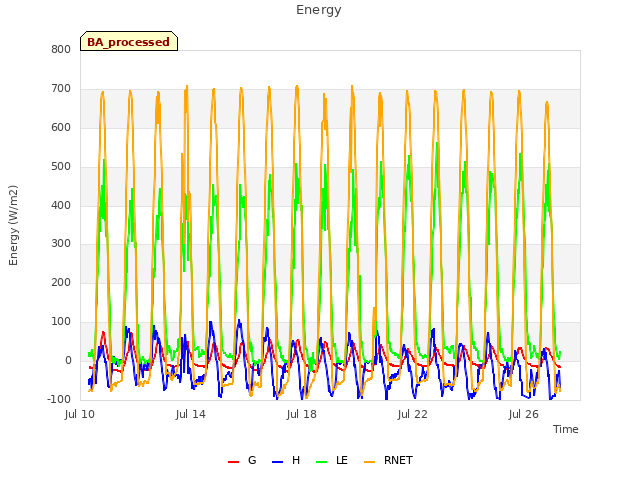Image resolution: width=640 pixels, height=480 pixels.
Task: Click the Jul 26 x-axis tick label
Action: (x=524, y=415)
